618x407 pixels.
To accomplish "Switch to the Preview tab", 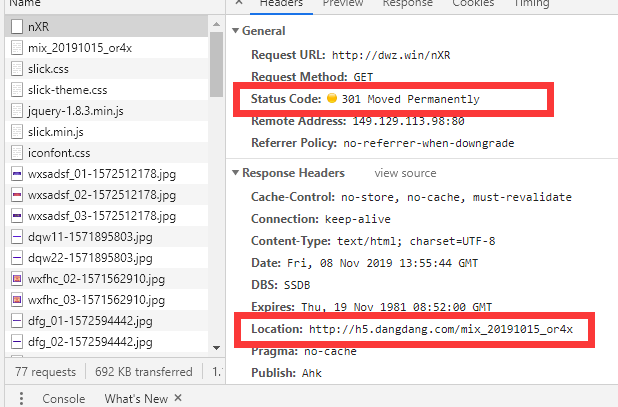I will 342,4.
